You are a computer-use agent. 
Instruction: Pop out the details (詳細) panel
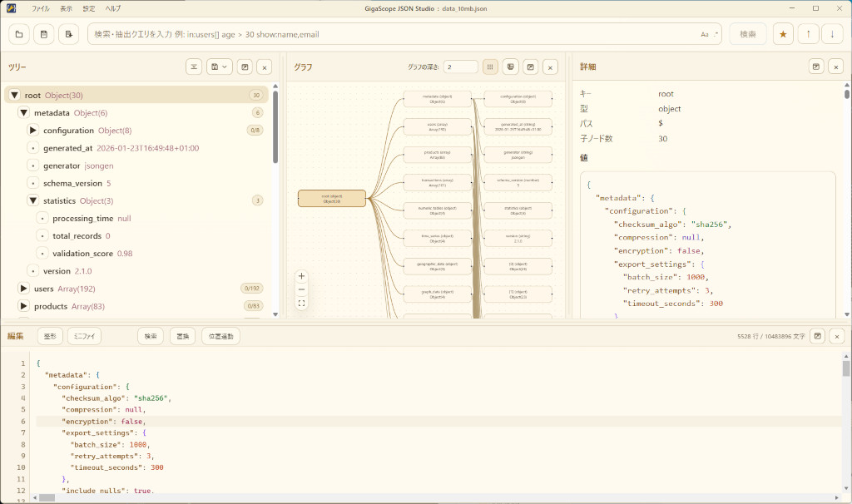[x=816, y=67]
